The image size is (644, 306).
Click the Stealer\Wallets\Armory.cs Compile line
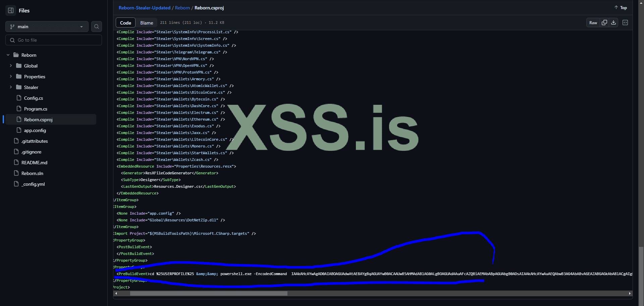pyautogui.click(x=168, y=79)
